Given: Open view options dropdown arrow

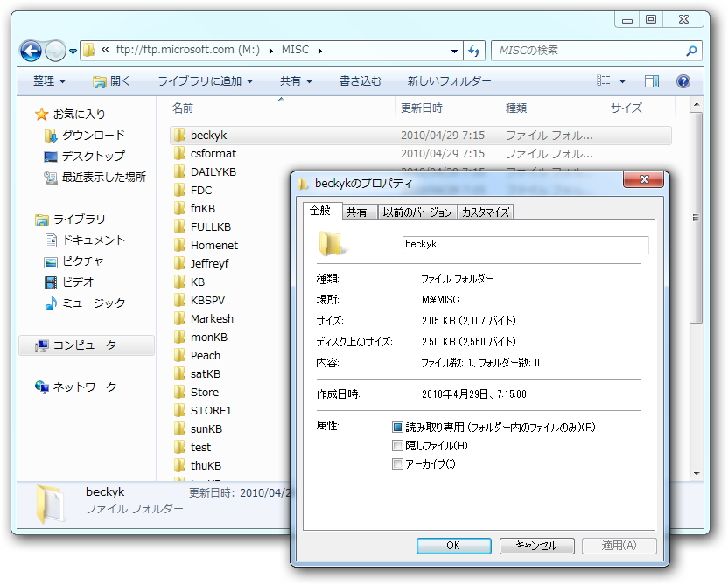Looking at the screenshot, I should [x=623, y=81].
